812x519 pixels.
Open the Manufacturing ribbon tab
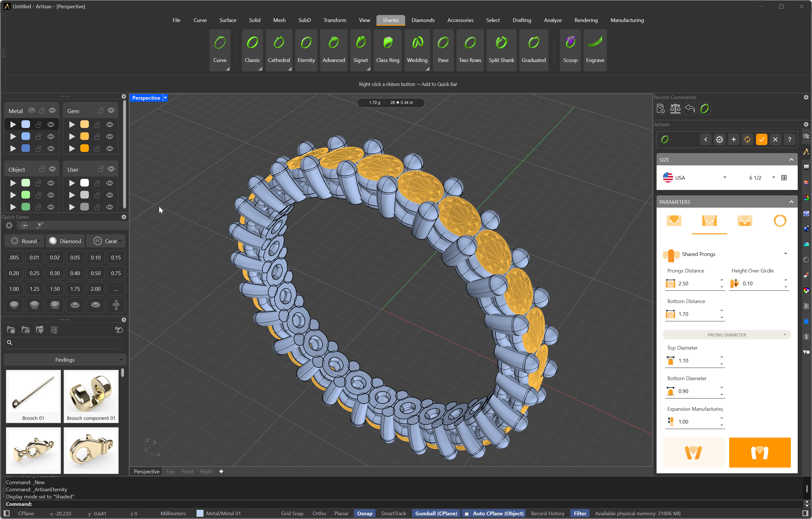point(627,20)
